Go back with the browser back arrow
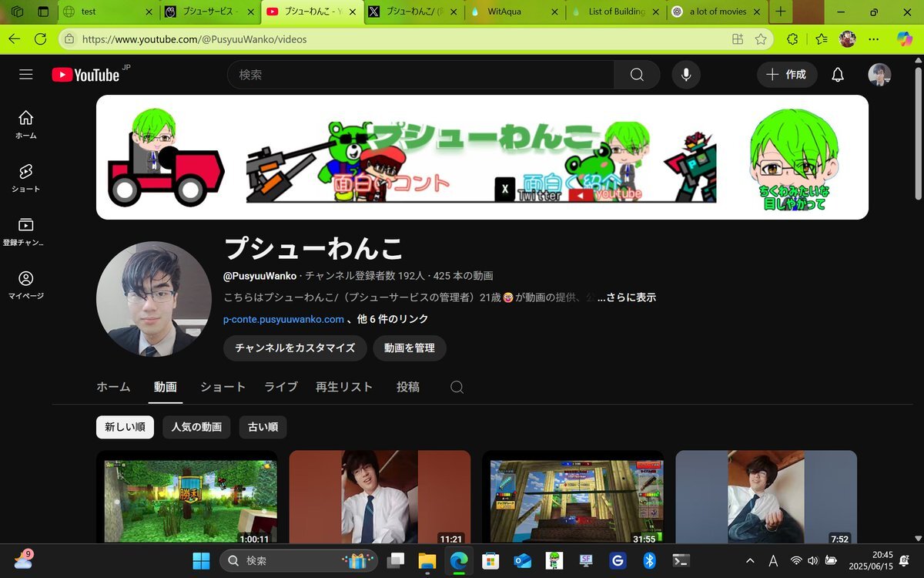 (15, 39)
